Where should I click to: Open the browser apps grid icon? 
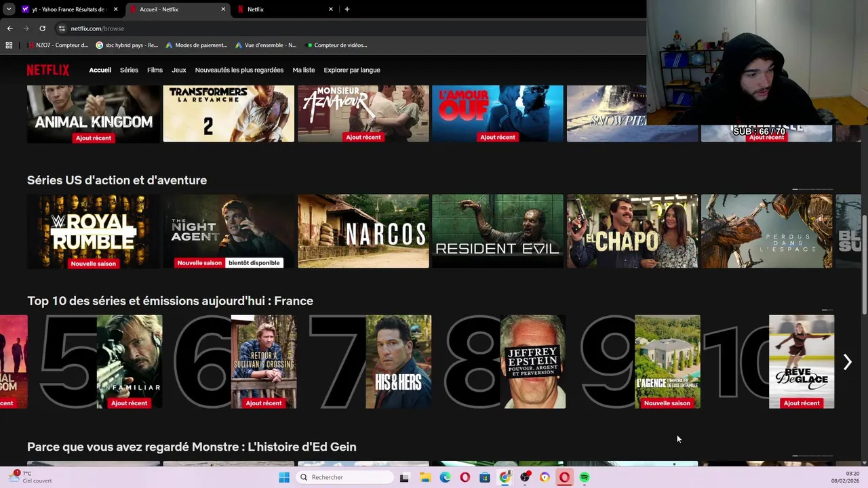[9, 45]
